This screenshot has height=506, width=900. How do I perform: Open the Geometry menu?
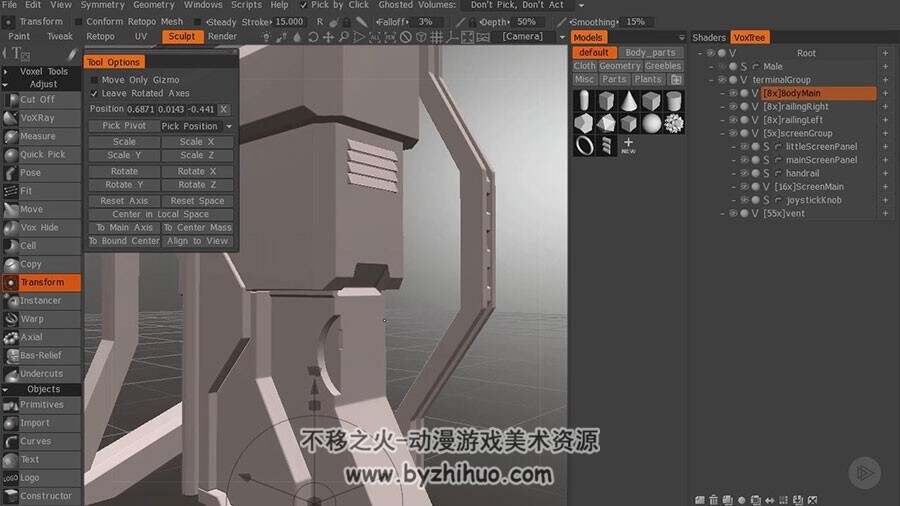click(153, 5)
